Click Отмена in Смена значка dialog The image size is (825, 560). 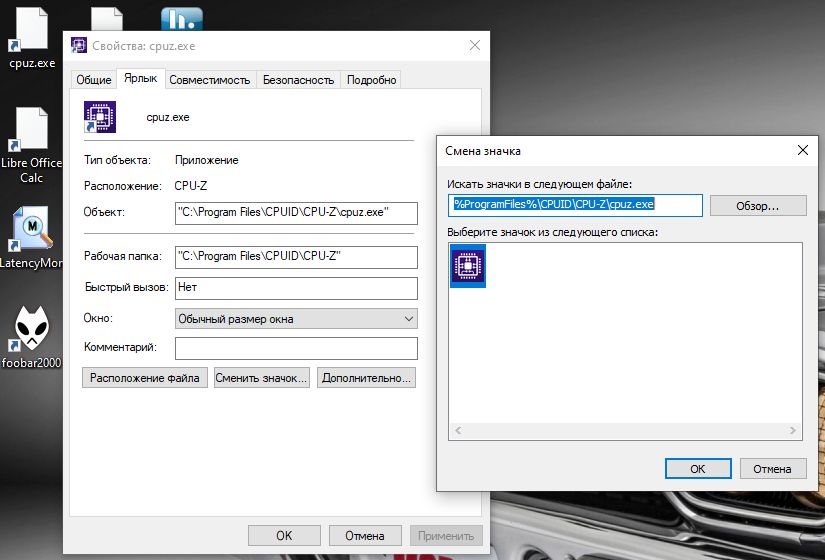(x=772, y=468)
